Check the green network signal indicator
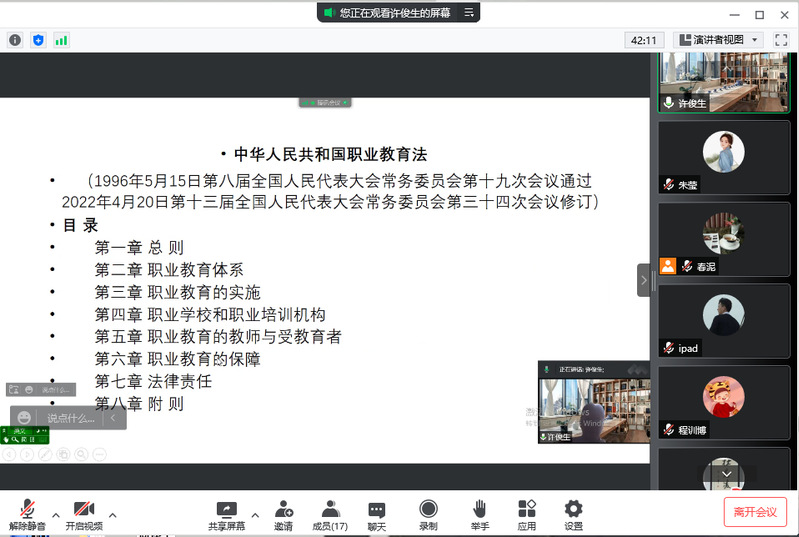 pyautogui.click(x=62, y=40)
